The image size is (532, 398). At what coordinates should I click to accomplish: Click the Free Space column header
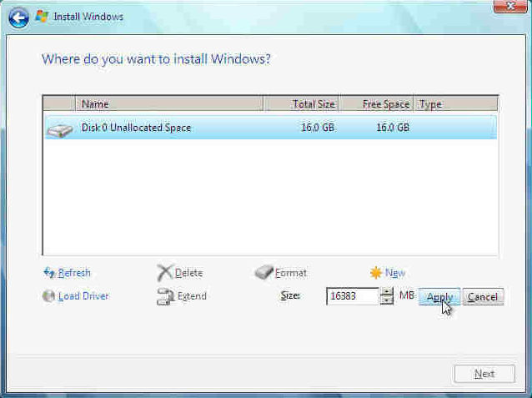coord(376,104)
